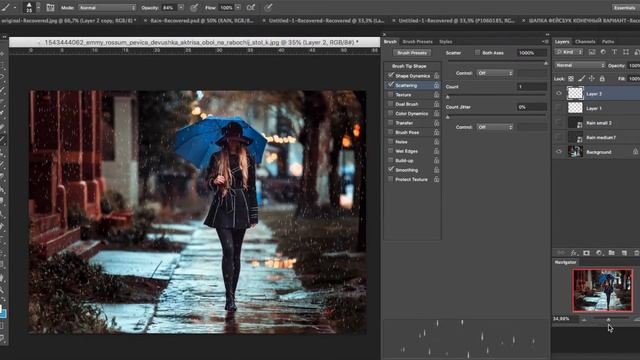640x360 pixels.
Task: Toggle Shape Dynamics checkbox
Action: pyautogui.click(x=391, y=76)
